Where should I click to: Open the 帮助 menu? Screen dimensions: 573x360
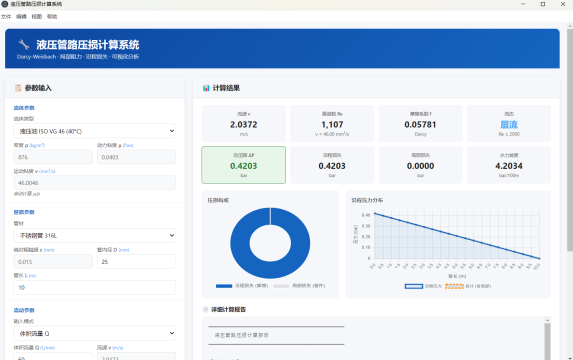pos(52,16)
